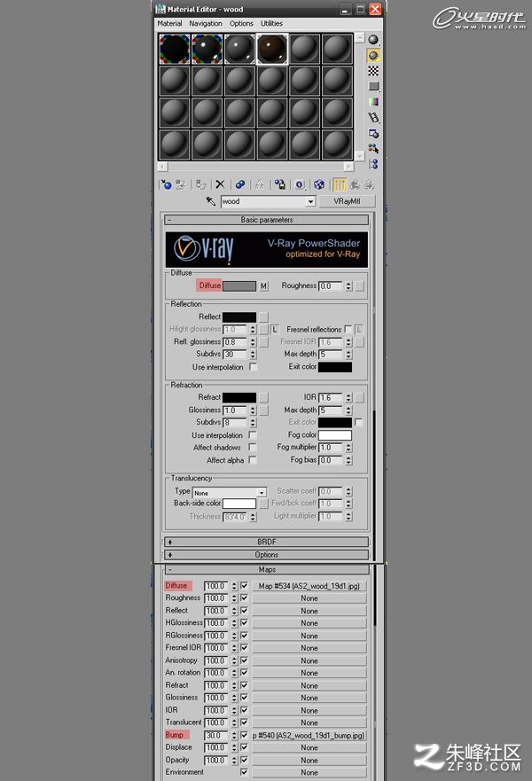Open the material name wood dropdown
The height and width of the screenshot is (781, 532).
tap(310, 201)
